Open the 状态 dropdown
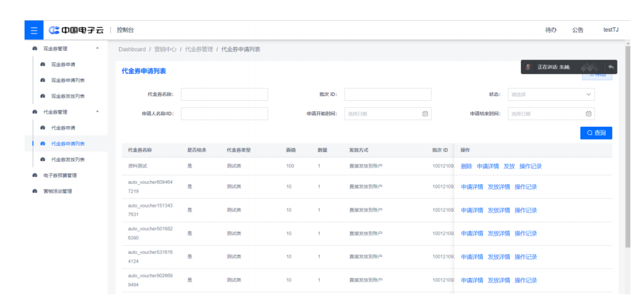 pos(551,94)
